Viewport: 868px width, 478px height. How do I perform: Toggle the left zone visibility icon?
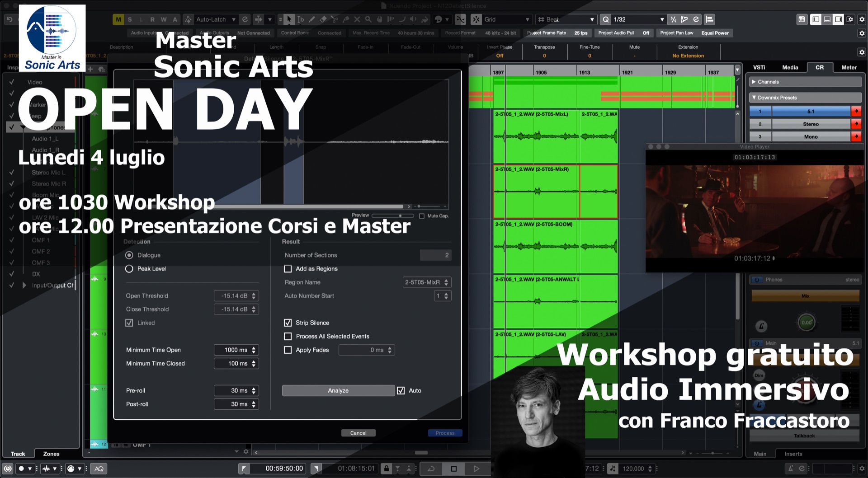(x=816, y=19)
